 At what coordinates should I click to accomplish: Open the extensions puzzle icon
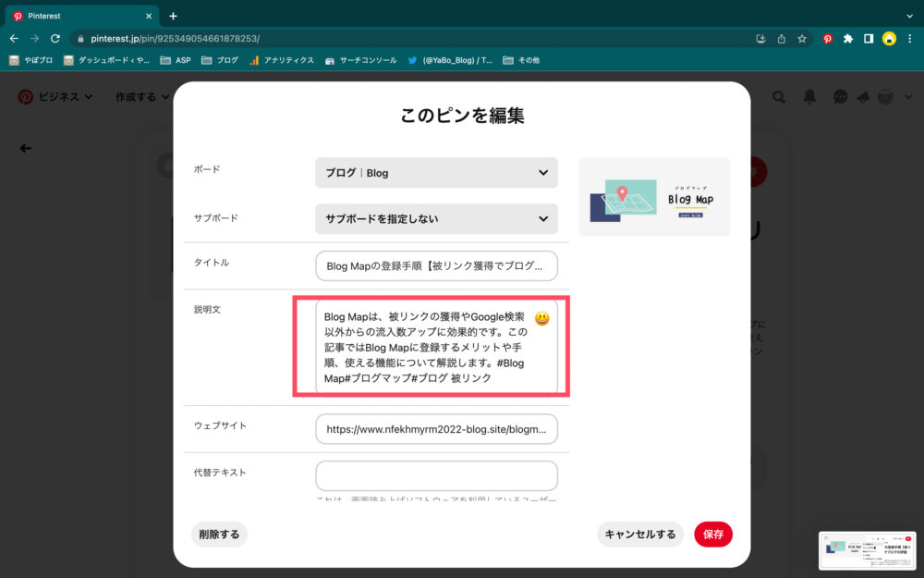point(848,39)
